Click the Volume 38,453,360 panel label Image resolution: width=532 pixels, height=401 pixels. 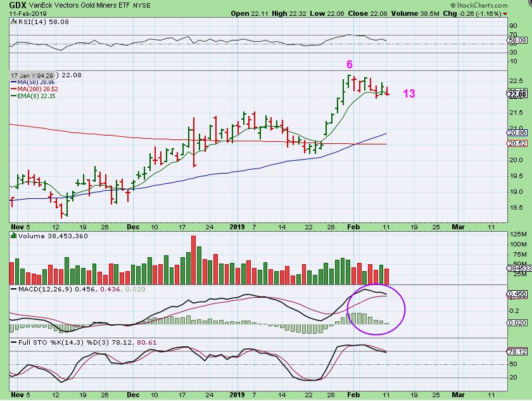(53, 236)
